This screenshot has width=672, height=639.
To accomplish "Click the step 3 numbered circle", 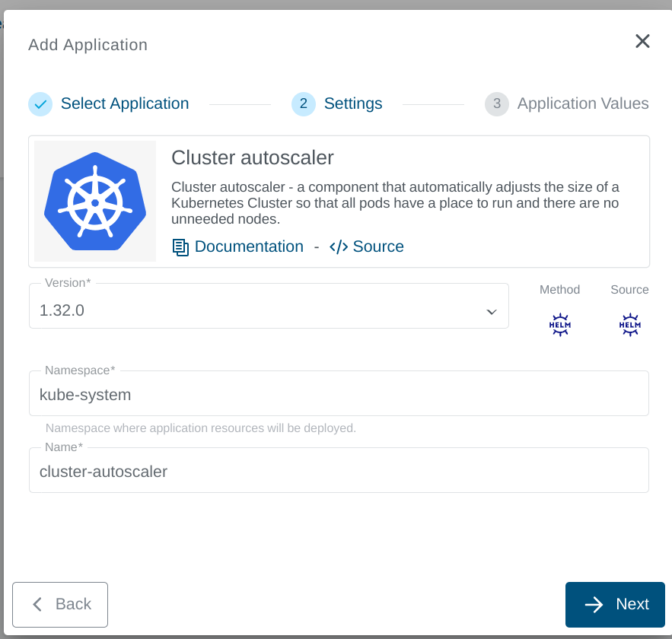I will point(496,103).
